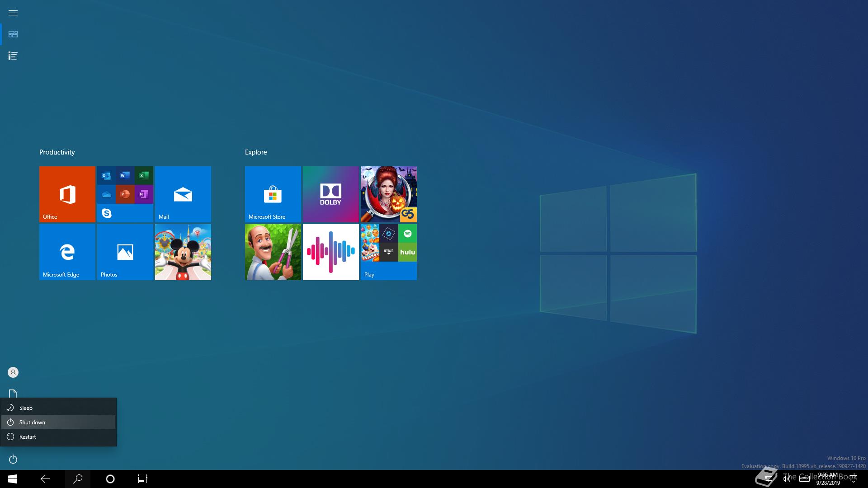
Task: Open OneDrive from the Office group tile
Action: pyautogui.click(x=106, y=194)
